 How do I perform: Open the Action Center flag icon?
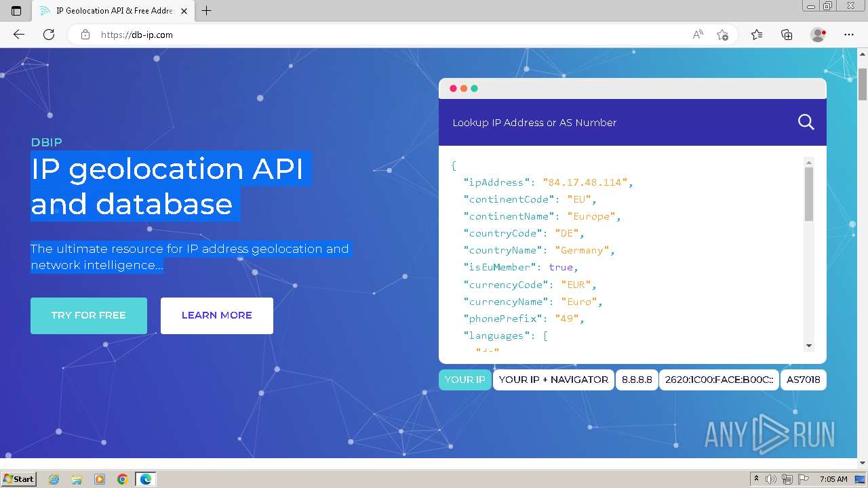pyautogui.click(x=803, y=479)
